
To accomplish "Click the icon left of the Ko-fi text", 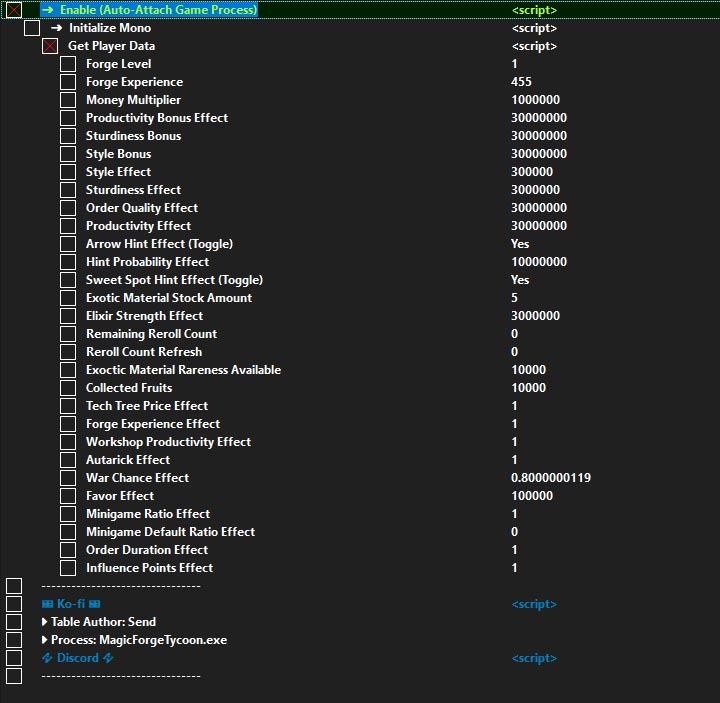I will 47,604.
